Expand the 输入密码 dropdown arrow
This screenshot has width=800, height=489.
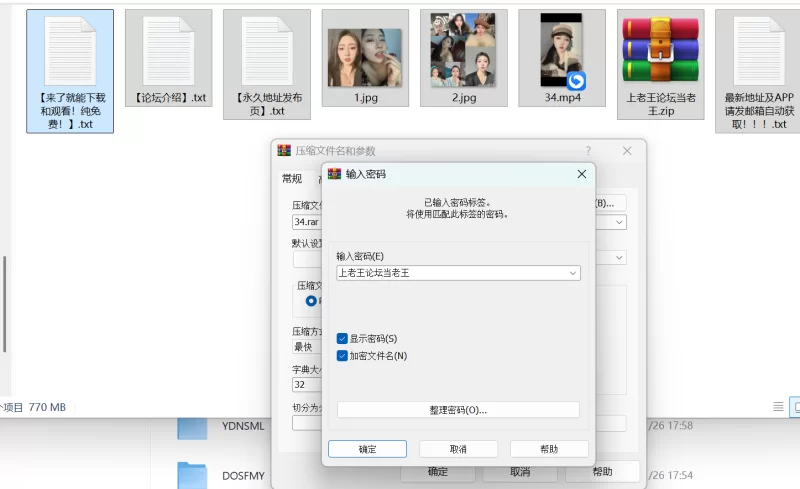[x=573, y=273]
